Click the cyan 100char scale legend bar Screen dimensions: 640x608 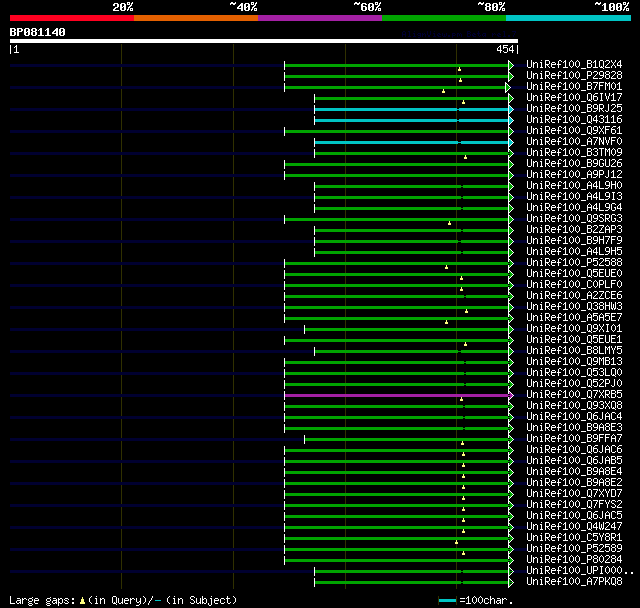pyautogui.click(x=447, y=600)
